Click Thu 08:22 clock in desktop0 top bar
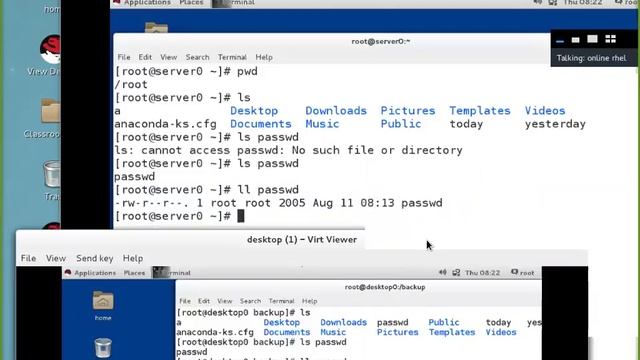The image size is (640, 360). (482, 273)
